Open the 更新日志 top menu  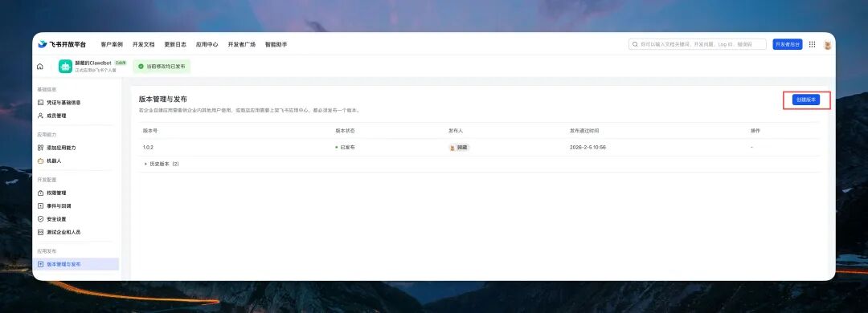tap(175, 44)
